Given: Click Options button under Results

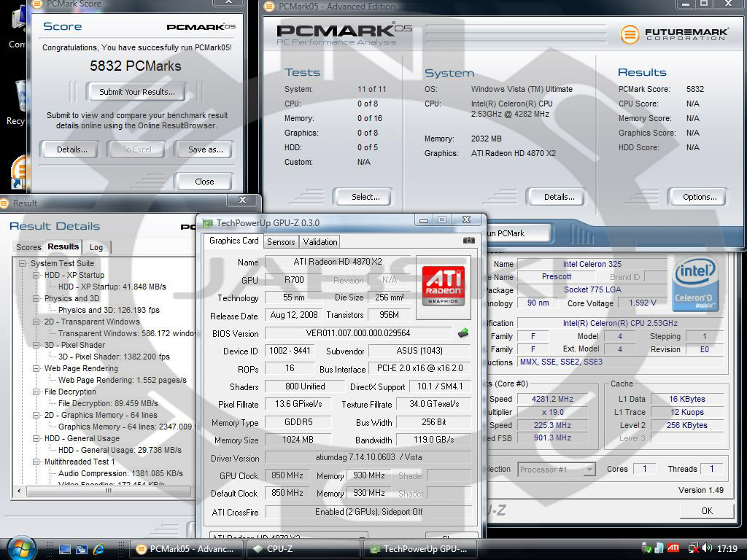Looking at the screenshot, I should tap(700, 197).
